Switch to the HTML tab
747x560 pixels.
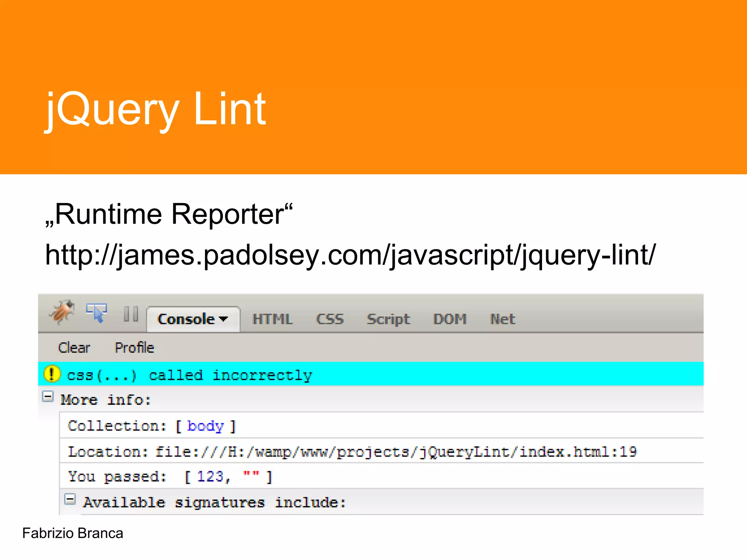pos(272,319)
